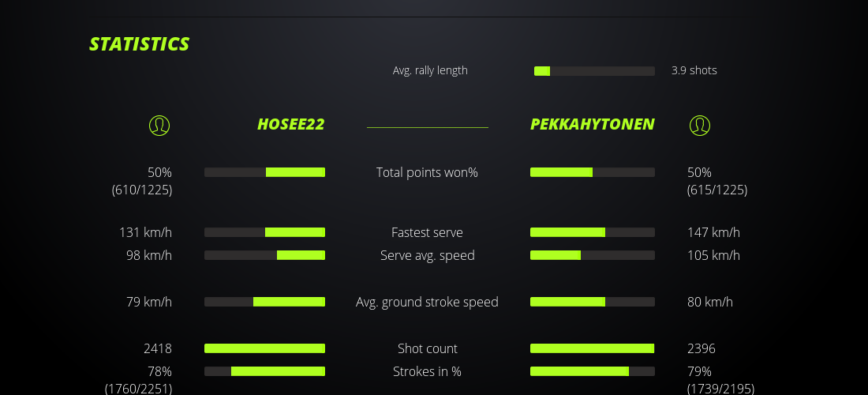Click the Serve avg. speed label
Viewport: 868px width, 395px height.
[427, 255]
